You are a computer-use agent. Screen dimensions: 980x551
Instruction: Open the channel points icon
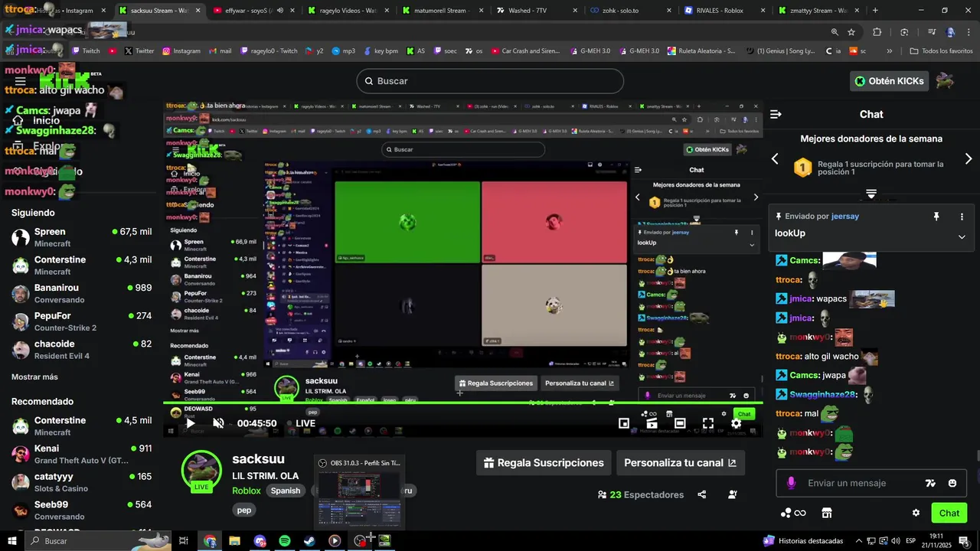click(x=792, y=513)
